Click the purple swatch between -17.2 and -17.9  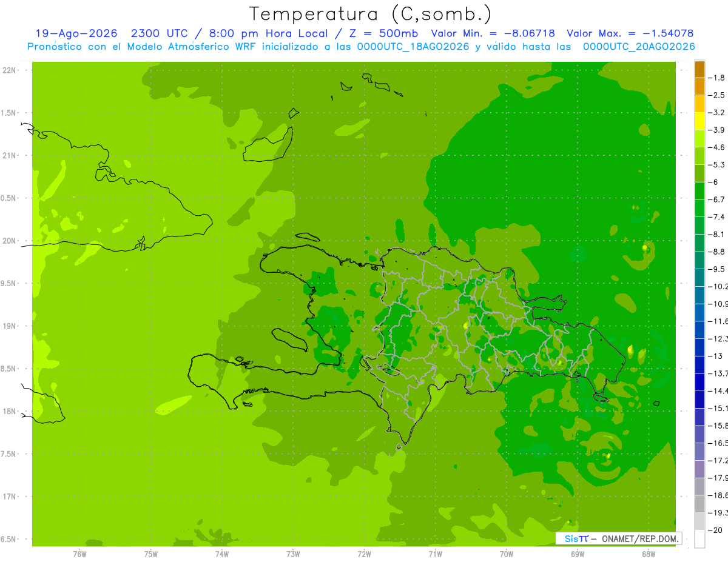[x=699, y=469]
